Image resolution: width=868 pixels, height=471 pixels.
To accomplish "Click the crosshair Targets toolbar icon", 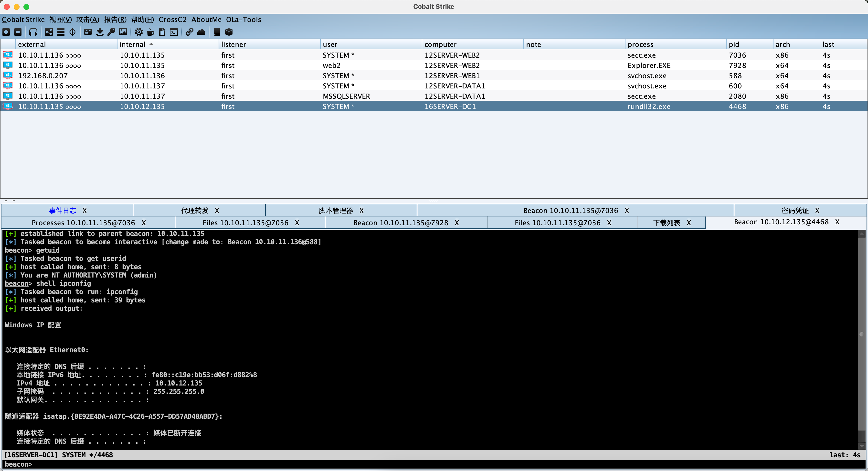I will click(73, 32).
